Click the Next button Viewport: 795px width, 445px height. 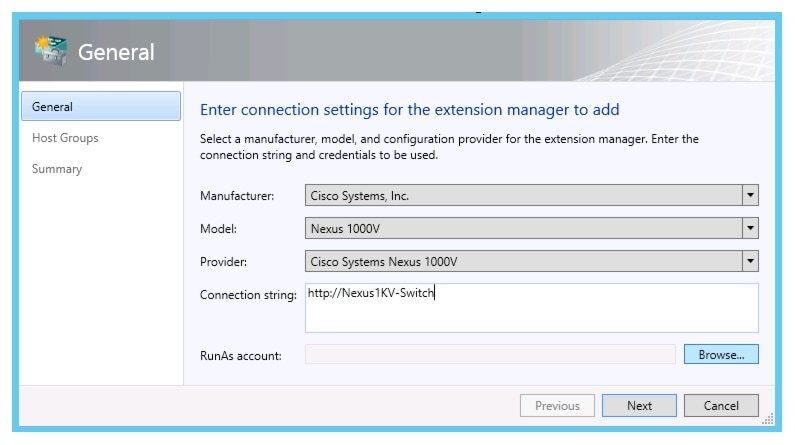639,406
